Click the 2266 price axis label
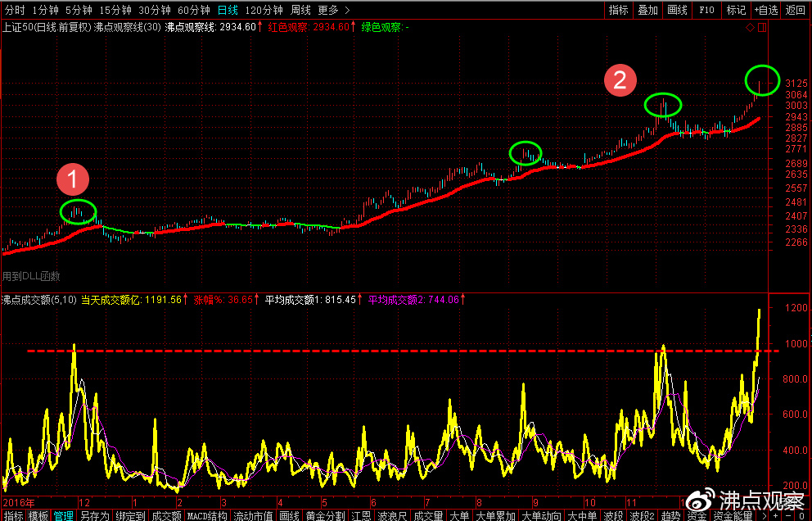The height and width of the screenshot is (521, 812). pos(796,242)
